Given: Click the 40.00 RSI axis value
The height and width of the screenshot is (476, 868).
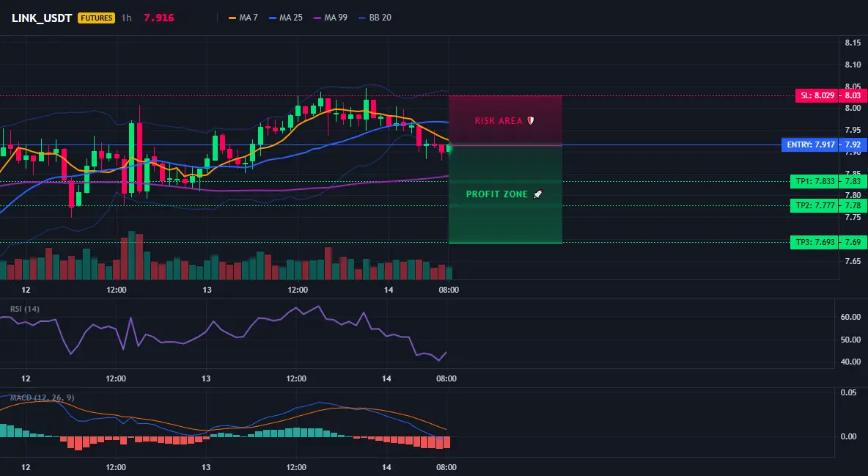Looking at the screenshot, I should (851, 362).
